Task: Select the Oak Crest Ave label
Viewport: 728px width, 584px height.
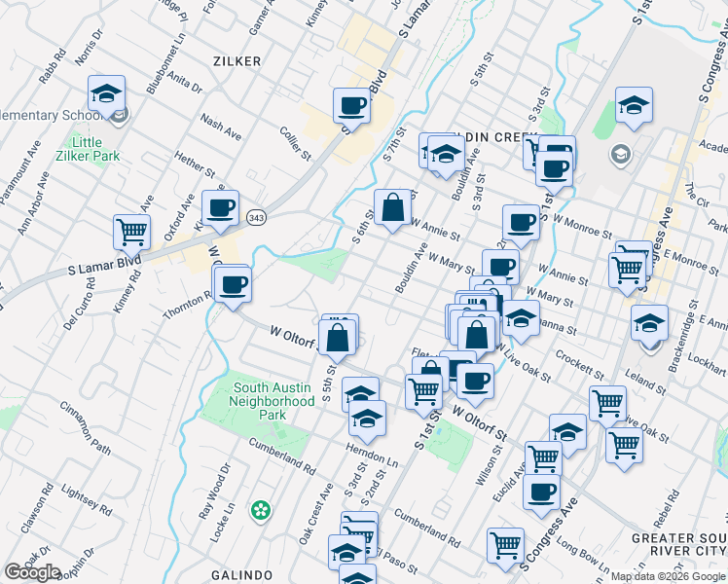Action: click(x=316, y=514)
